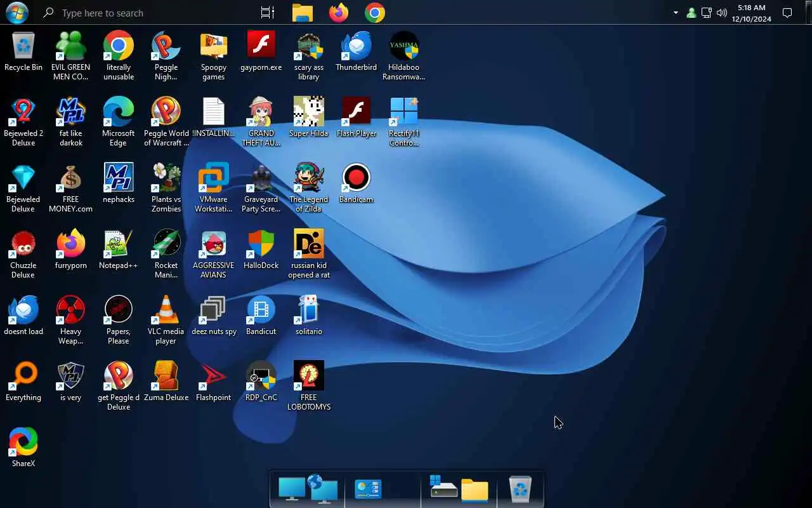Select the RDP_CnC desktop icon
Viewport: 812px width, 508px height.
click(x=261, y=382)
